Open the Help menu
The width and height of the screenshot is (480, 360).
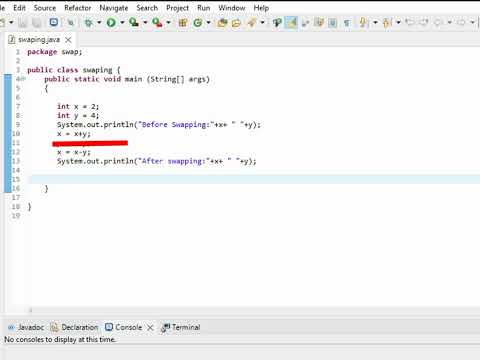[x=261, y=8]
